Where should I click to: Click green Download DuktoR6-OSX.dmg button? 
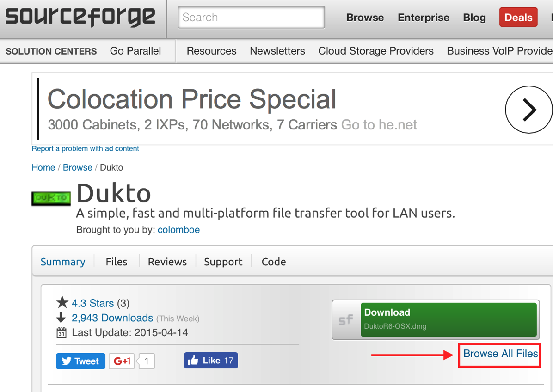(x=449, y=320)
